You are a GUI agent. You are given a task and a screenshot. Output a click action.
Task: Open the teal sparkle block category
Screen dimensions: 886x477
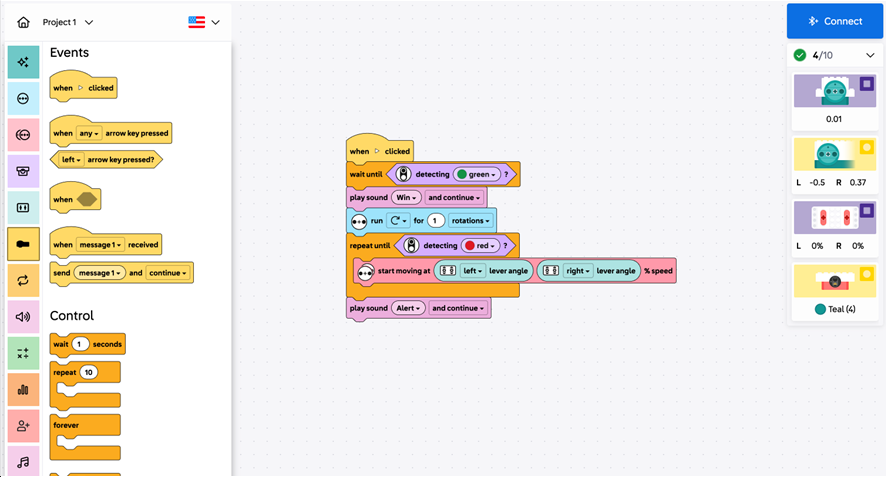[x=23, y=62]
